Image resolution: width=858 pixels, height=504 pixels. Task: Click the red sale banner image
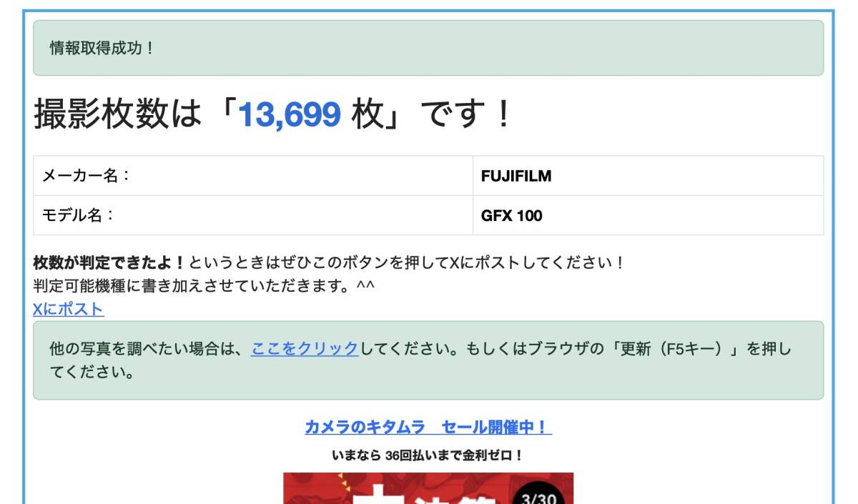pyautogui.click(x=428, y=488)
